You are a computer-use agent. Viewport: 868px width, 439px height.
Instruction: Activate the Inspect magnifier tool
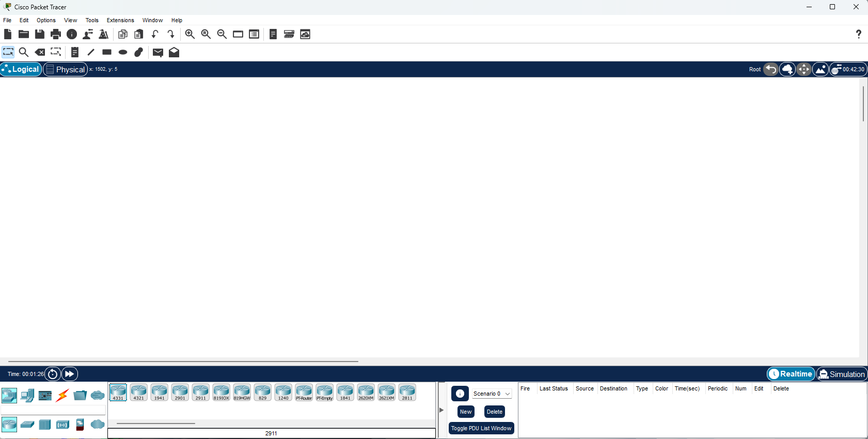click(24, 52)
